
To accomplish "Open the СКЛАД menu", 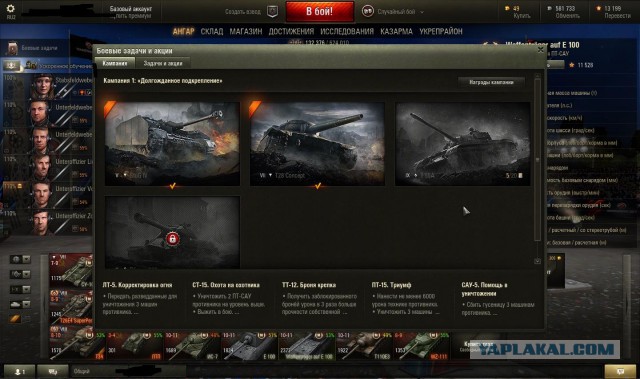I will [212, 31].
